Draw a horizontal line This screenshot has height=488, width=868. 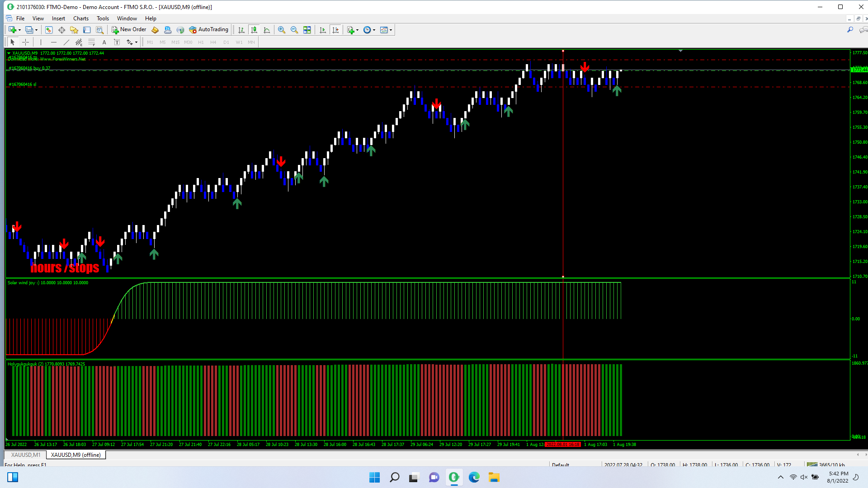point(54,42)
